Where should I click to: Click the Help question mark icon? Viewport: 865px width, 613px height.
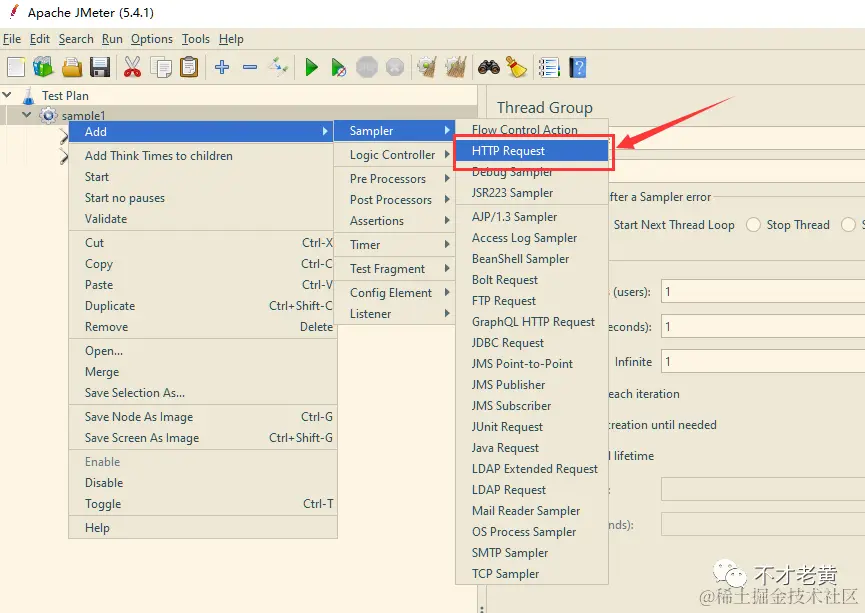pyautogui.click(x=578, y=67)
